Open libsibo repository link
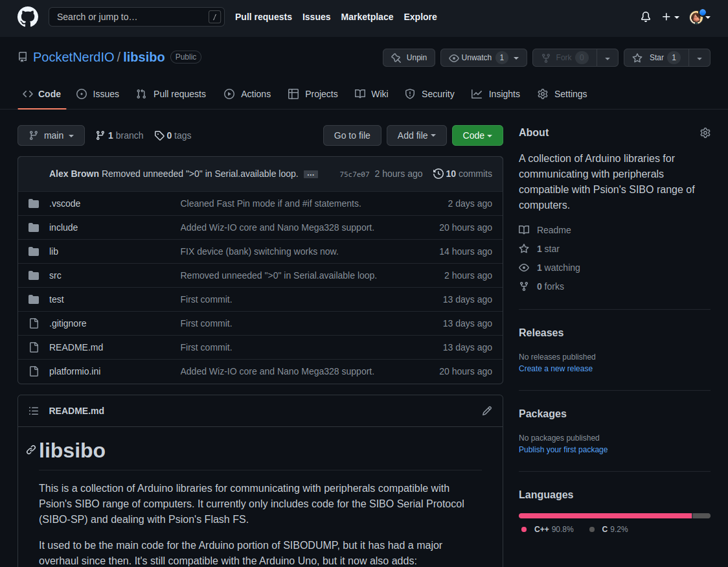Image resolution: width=728 pixels, height=567 pixels. pos(144,57)
